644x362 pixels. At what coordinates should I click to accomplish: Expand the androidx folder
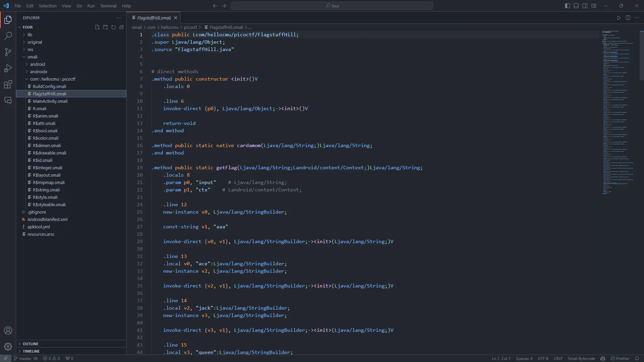(71, 72)
